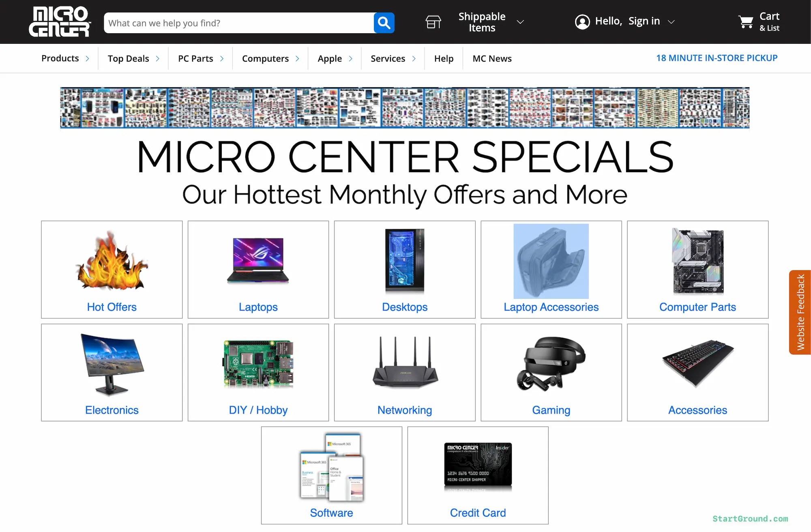This screenshot has height=532, width=811.
Task: Open the Top Deals menu
Action: pyautogui.click(x=128, y=59)
